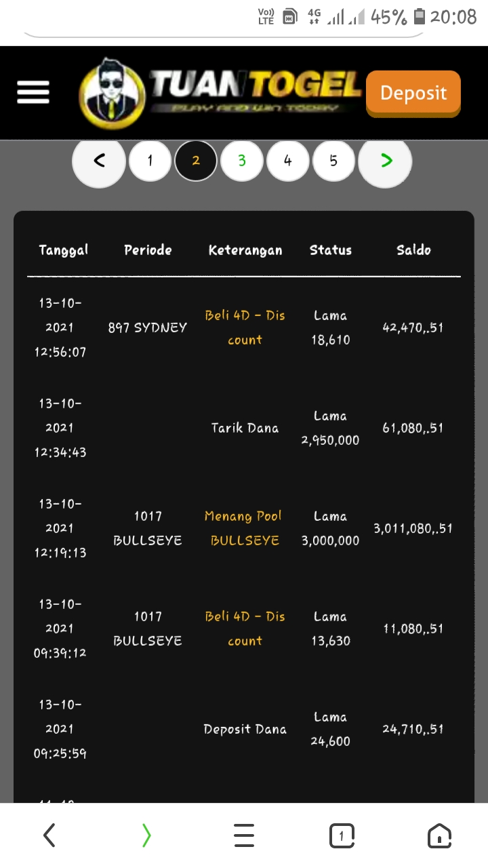This screenshot has width=488, height=868.
Task: Go to next page green arrow
Action: [x=386, y=161]
